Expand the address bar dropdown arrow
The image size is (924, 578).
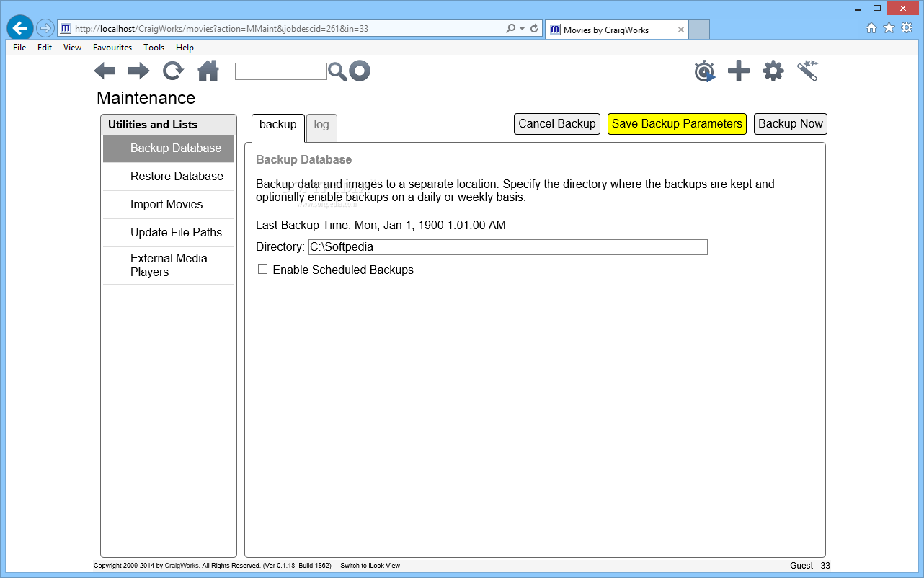[x=522, y=29]
